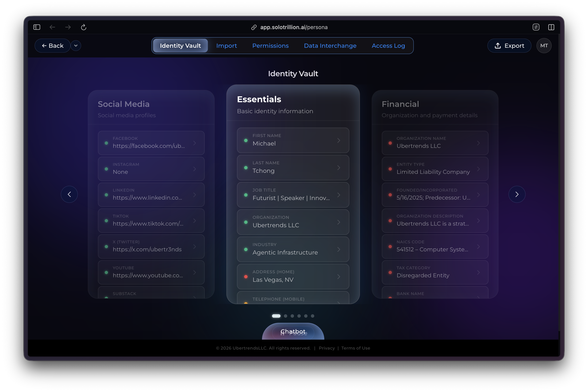Click the browser back arrow
Image resolution: width=588 pixels, height=392 pixels.
[x=52, y=27]
